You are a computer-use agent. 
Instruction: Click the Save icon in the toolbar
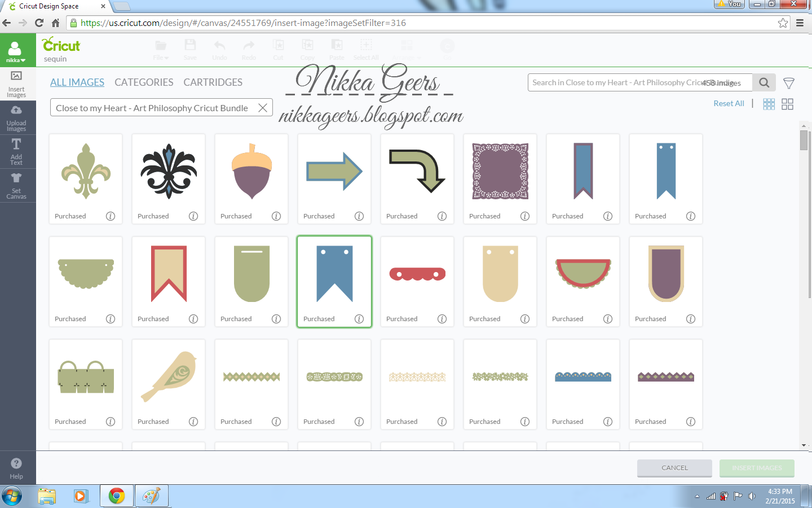pyautogui.click(x=190, y=50)
